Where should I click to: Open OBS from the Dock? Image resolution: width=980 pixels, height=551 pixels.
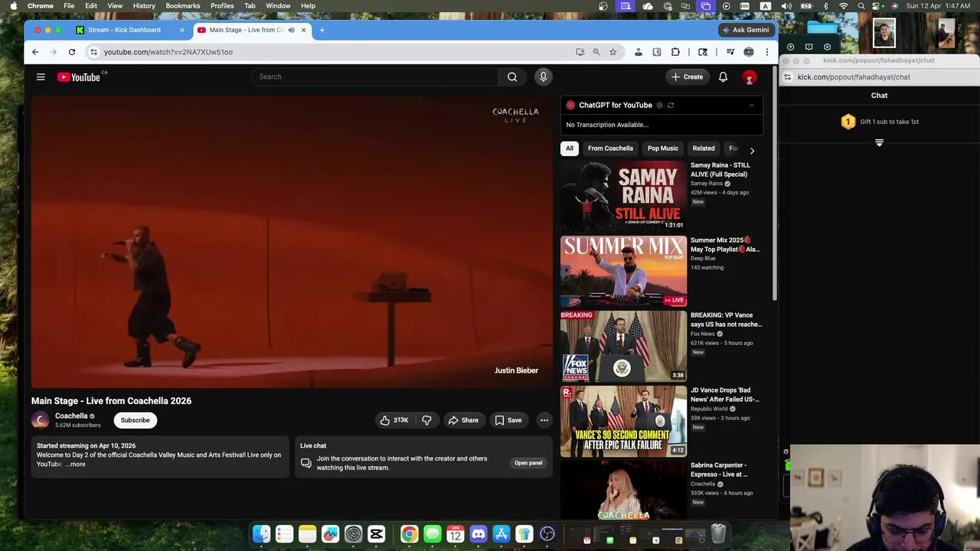click(547, 534)
